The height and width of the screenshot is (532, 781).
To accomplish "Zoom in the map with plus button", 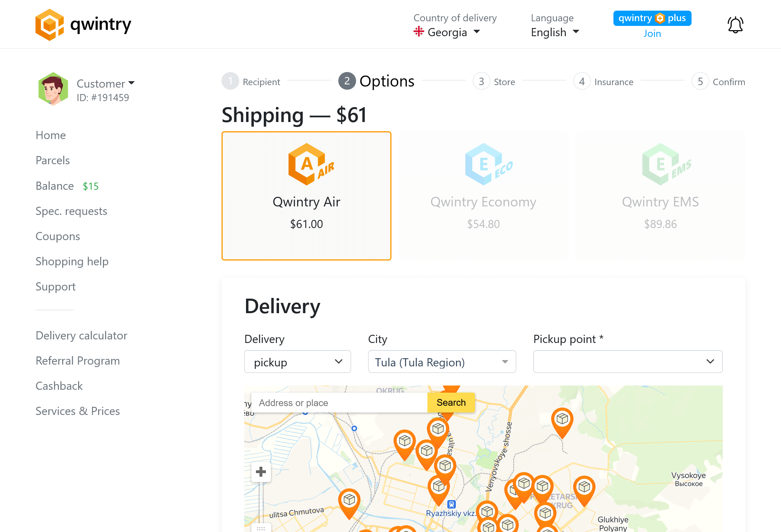I will click(x=261, y=472).
